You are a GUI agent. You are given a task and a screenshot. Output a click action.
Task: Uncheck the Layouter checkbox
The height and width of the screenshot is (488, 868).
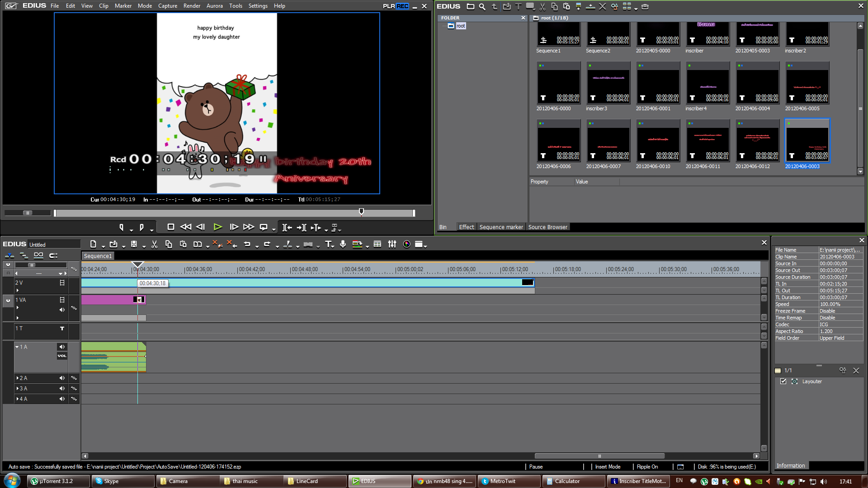click(783, 381)
